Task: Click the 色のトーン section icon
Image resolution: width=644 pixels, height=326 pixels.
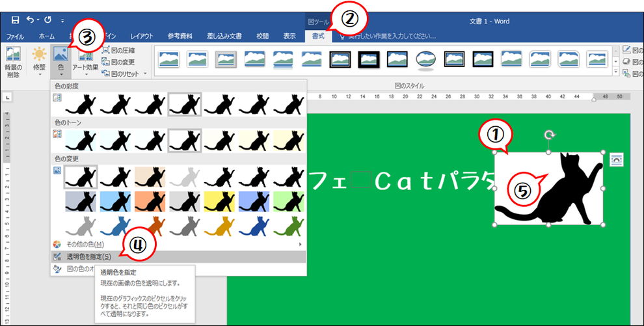Action: 57,134
